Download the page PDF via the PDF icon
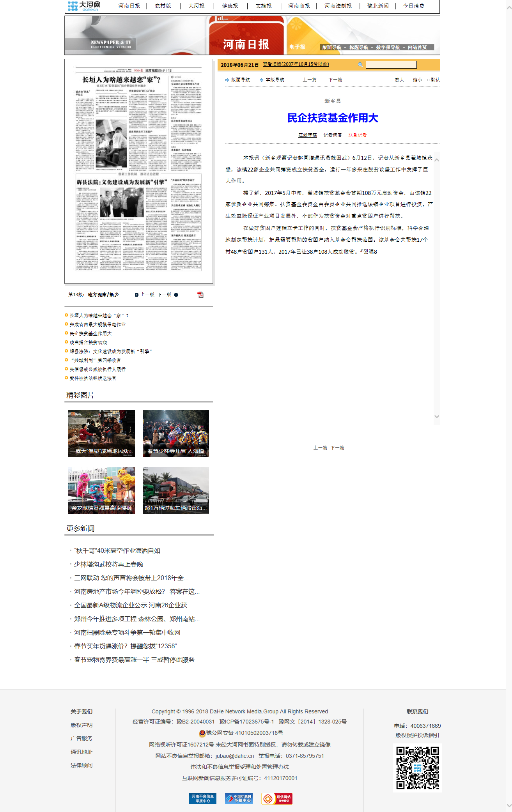The image size is (512, 812). pyautogui.click(x=200, y=295)
